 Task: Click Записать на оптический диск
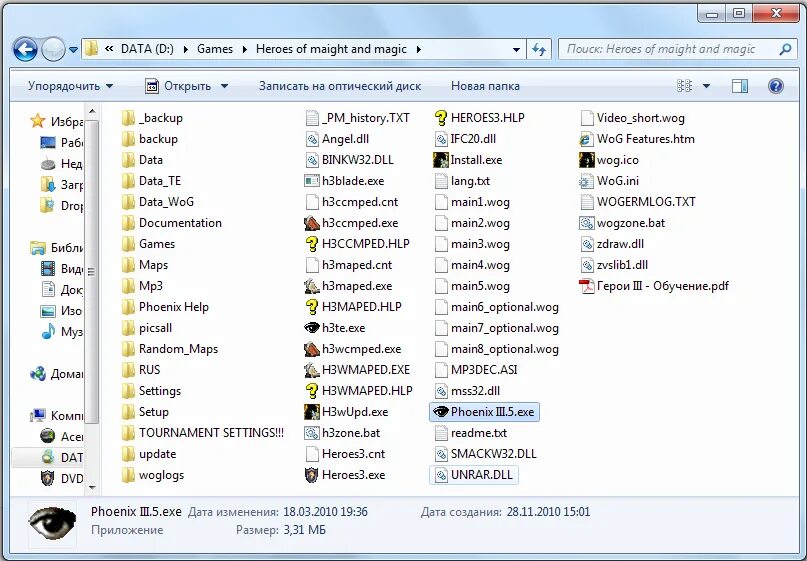tap(340, 86)
